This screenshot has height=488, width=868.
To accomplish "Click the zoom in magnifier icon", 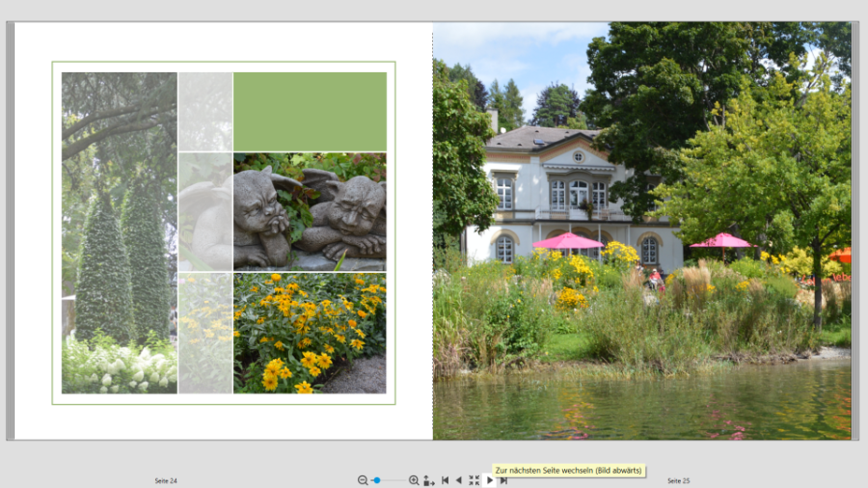I will pos(414,480).
